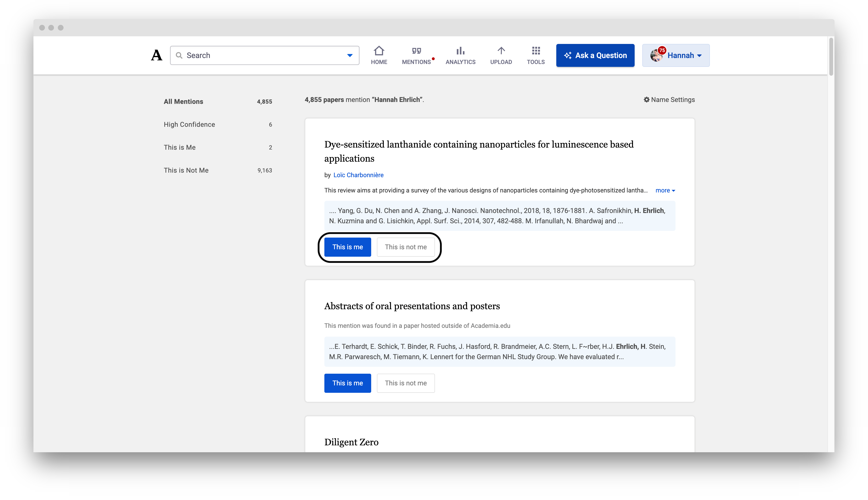The image size is (868, 500).
Task: Go to Home via house icon
Action: (x=379, y=51)
